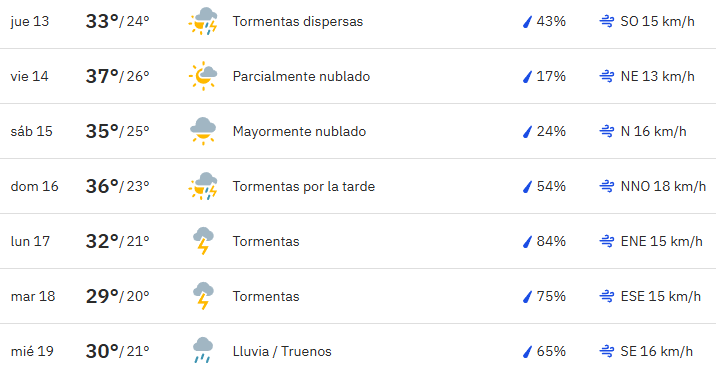The width and height of the screenshot is (716, 374).
Task: Expand the jue 13 forecast row
Action: [358, 22]
